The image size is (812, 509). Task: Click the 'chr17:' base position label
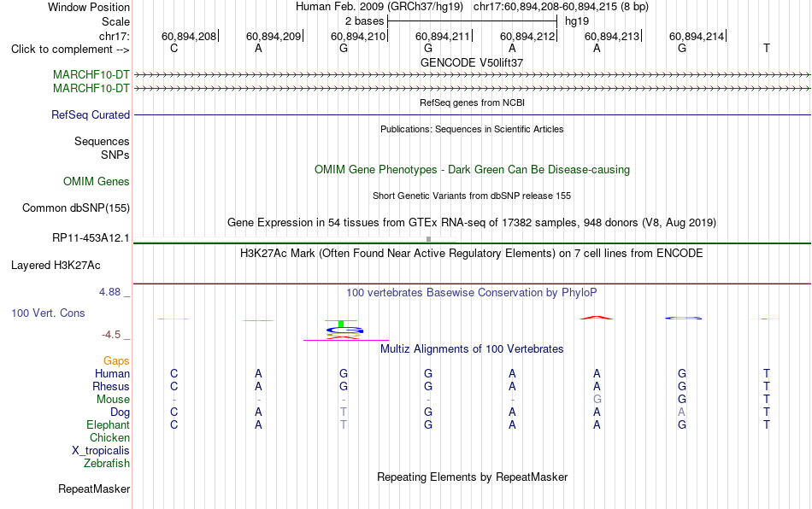tap(115, 36)
